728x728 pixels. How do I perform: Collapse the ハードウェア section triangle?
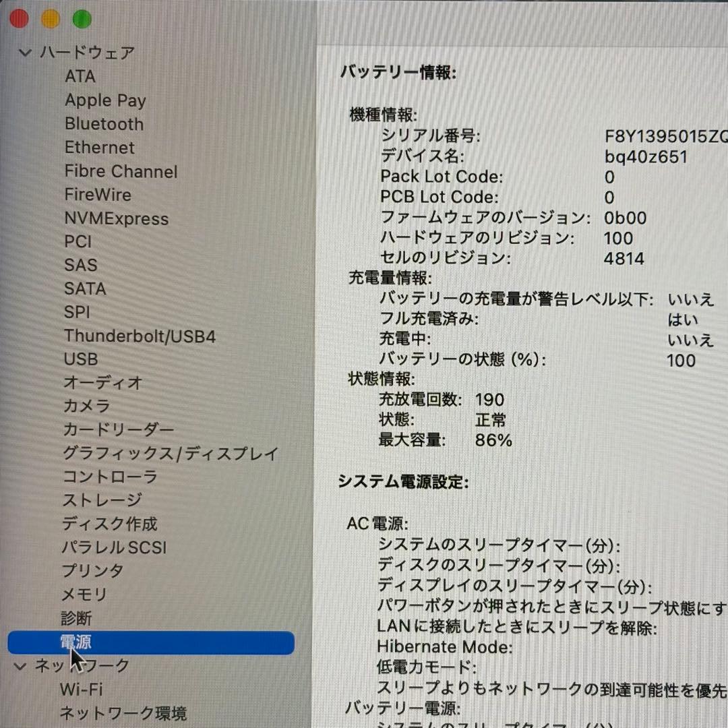[x=25, y=52]
